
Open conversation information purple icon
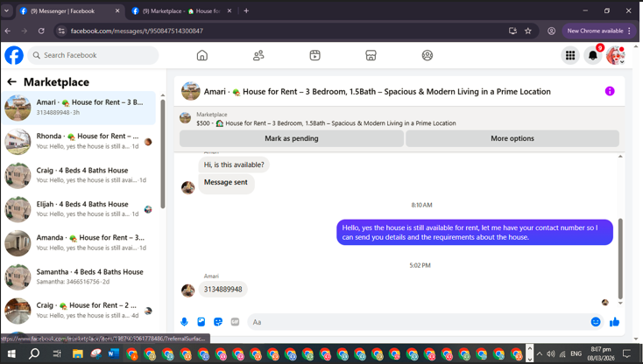pos(610,91)
